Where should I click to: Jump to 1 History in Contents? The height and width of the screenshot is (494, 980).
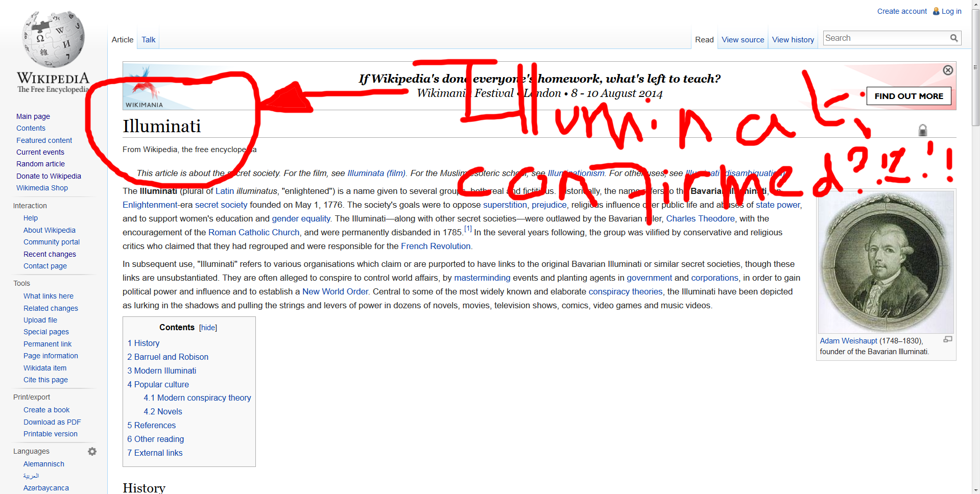point(144,343)
